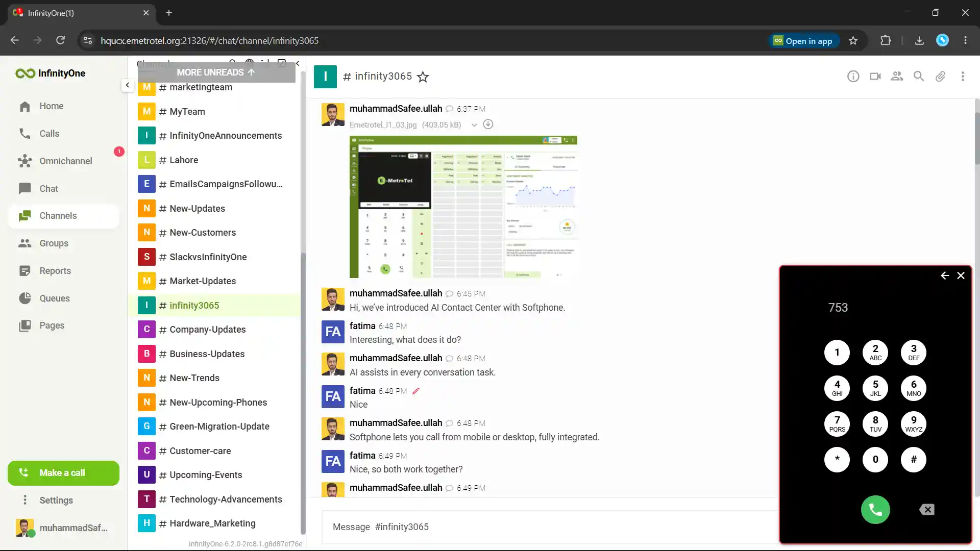The height and width of the screenshot is (551, 980).
Task: Download Emetrotel_l1_03.jpg attachment
Action: click(488, 124)
